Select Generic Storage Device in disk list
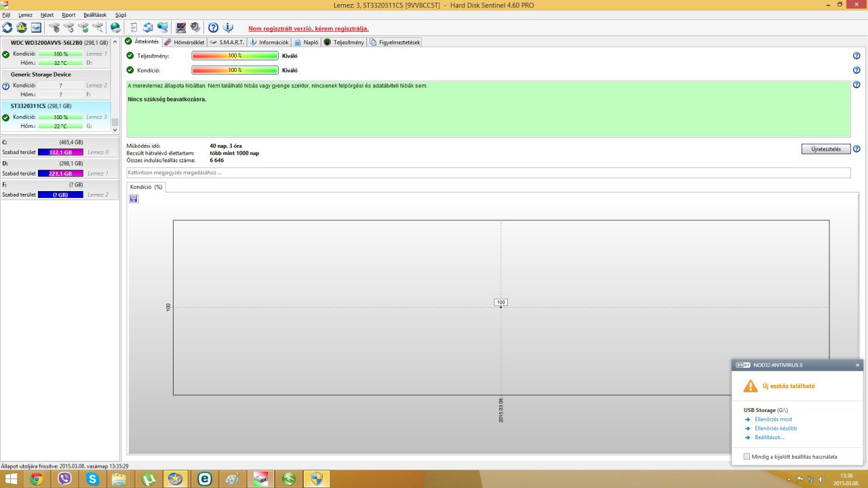868x488 pixels. click(x=55, y=85)
